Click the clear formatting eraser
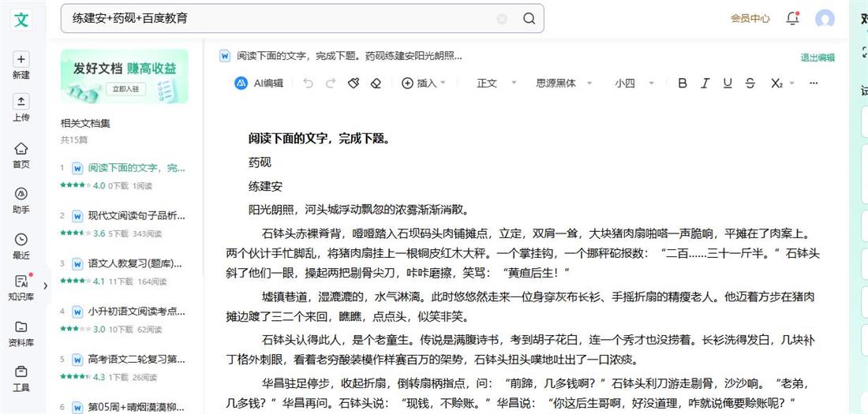This screenshot has width=868, height=414. click(x=376, y=83)
